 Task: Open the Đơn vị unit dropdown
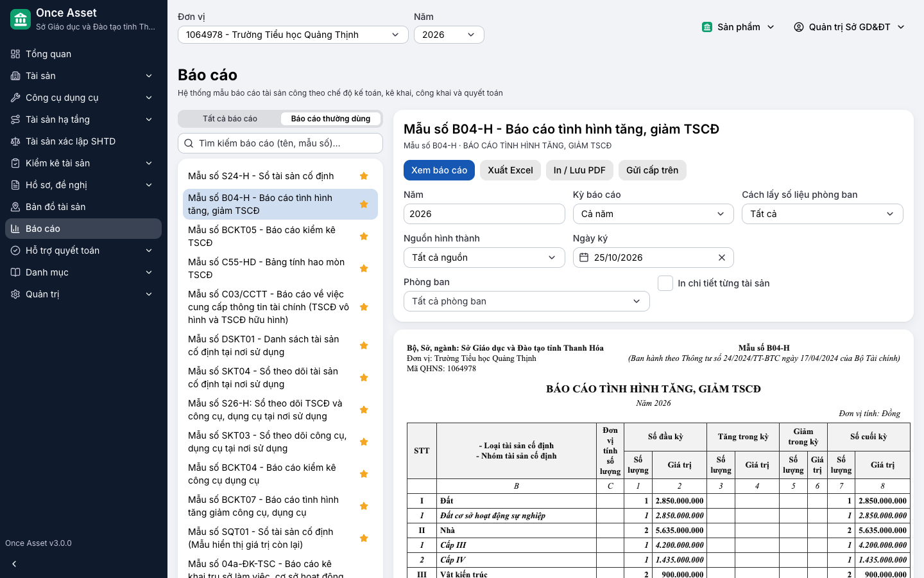pyautogui.click(x=293, y=35)
